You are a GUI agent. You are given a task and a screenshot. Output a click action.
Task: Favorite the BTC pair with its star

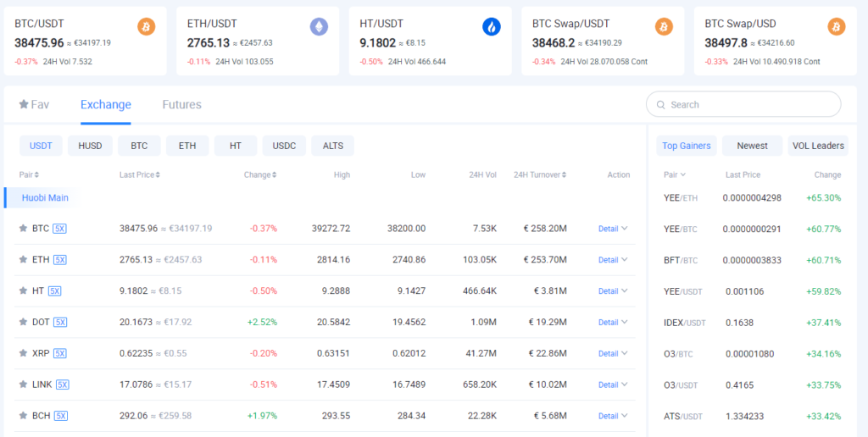click(x=23, y=228)
